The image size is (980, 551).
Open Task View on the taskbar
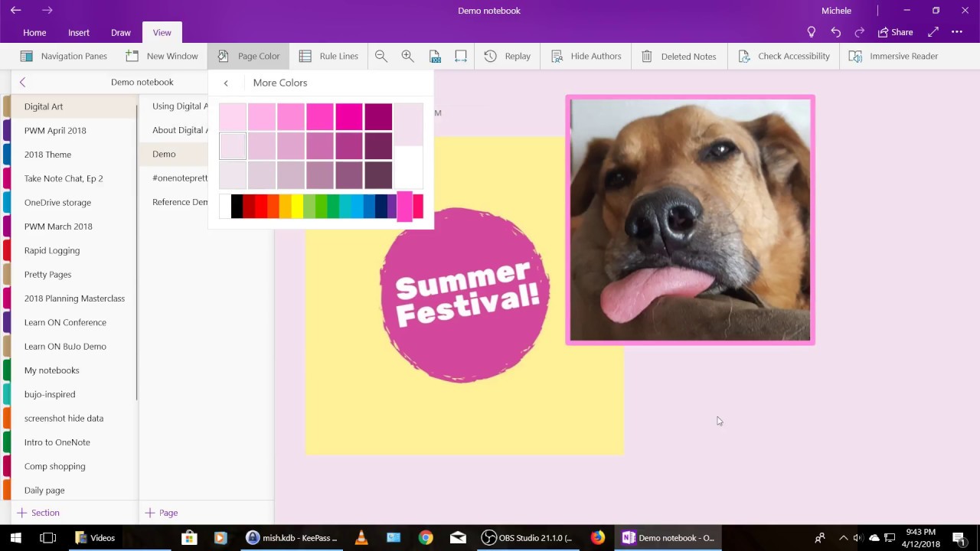[x=47, y=538]
